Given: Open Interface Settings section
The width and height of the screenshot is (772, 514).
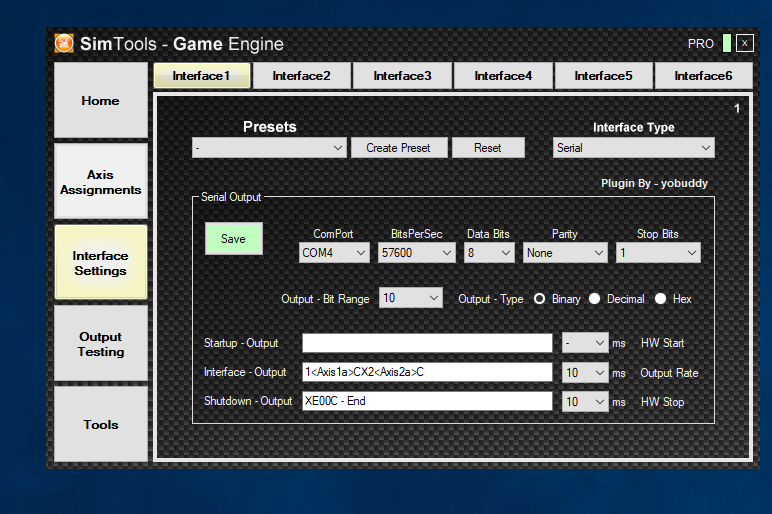Looking at the screenshot, I should (x=100, y=262).
